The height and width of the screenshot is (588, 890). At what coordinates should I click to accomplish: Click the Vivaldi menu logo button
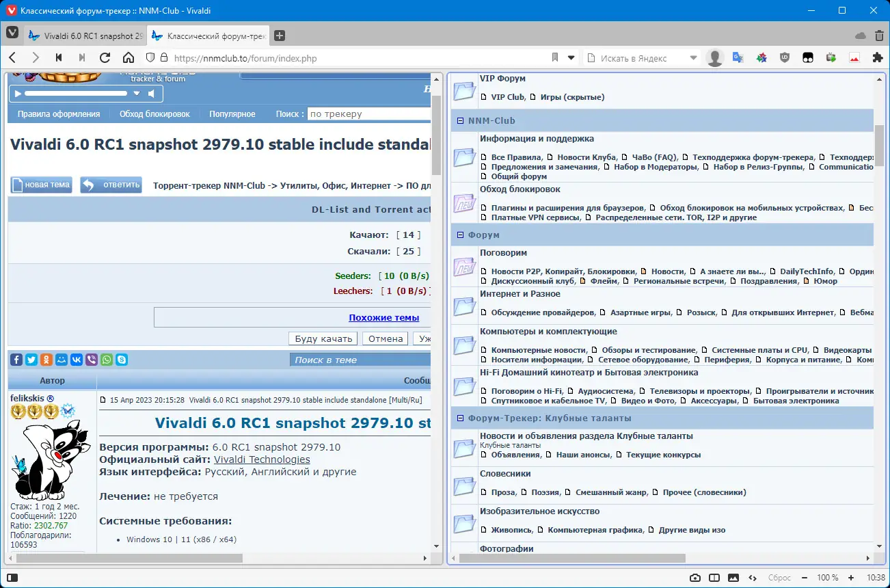(12, 33)
